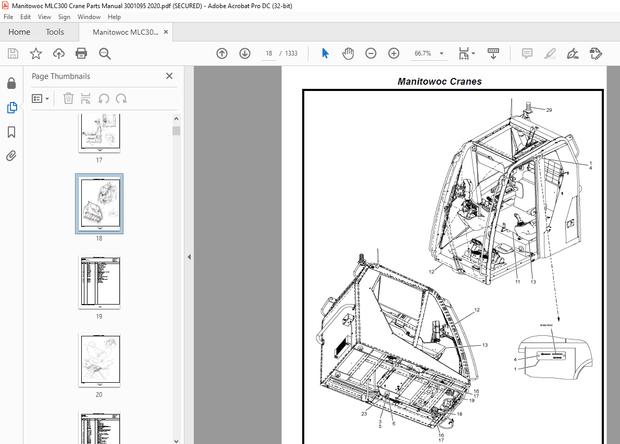The image size is (620, 444).
Task: Collapse the navigation pane with side arrow
Action: [x=189, y=257]
